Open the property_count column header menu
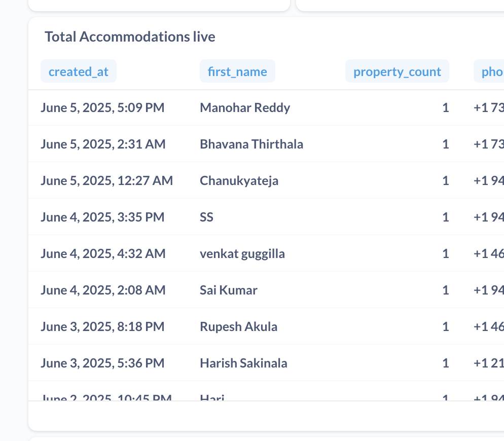504x441 pixels. point(397,71)
